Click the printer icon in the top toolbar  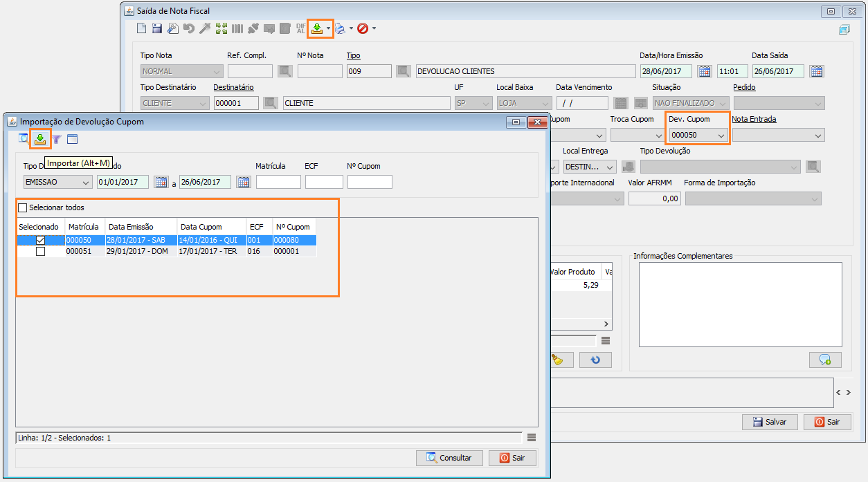pos(340,28)
